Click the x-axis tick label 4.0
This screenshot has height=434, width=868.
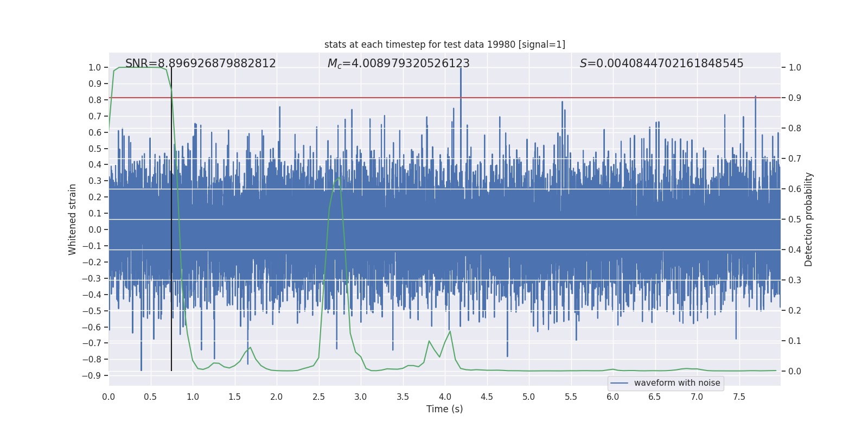(445, 397)
